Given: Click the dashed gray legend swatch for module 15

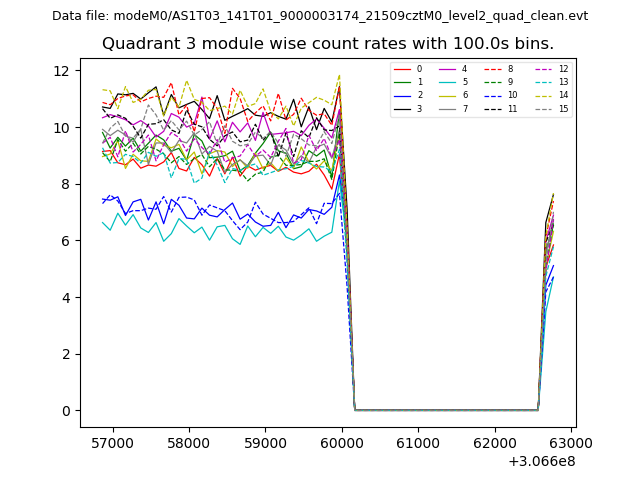Looking at the screenshot, I should pos(544,108).
